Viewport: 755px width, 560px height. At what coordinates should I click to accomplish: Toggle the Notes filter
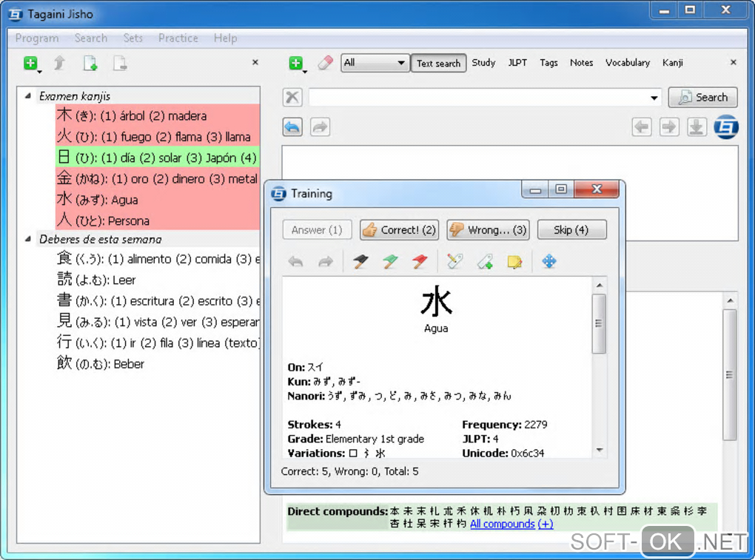[x=581, y=63]
